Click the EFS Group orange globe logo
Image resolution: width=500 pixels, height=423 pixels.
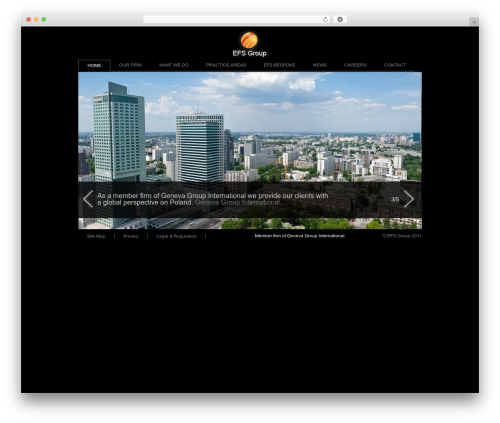tap(249, 40)
